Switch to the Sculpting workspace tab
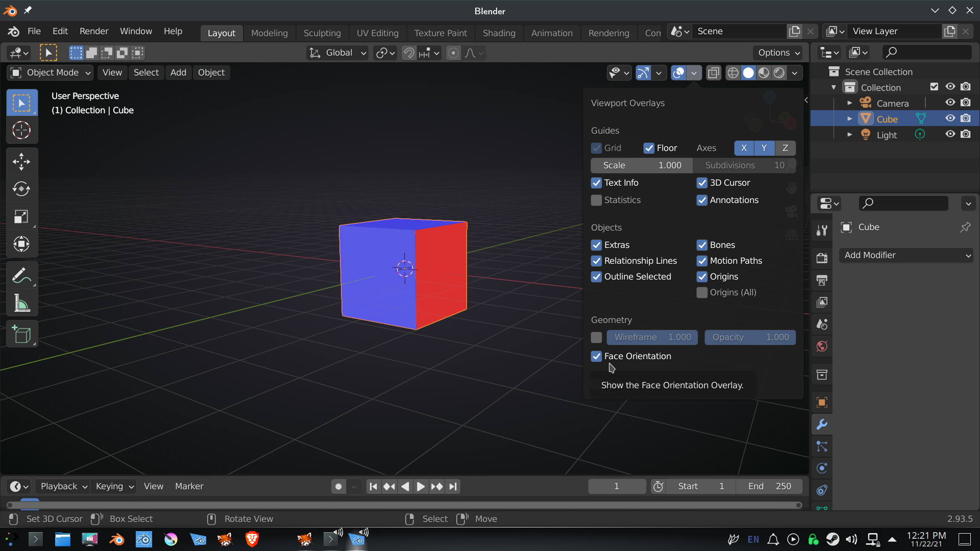 pyautogui.click(x=322, y=33)
